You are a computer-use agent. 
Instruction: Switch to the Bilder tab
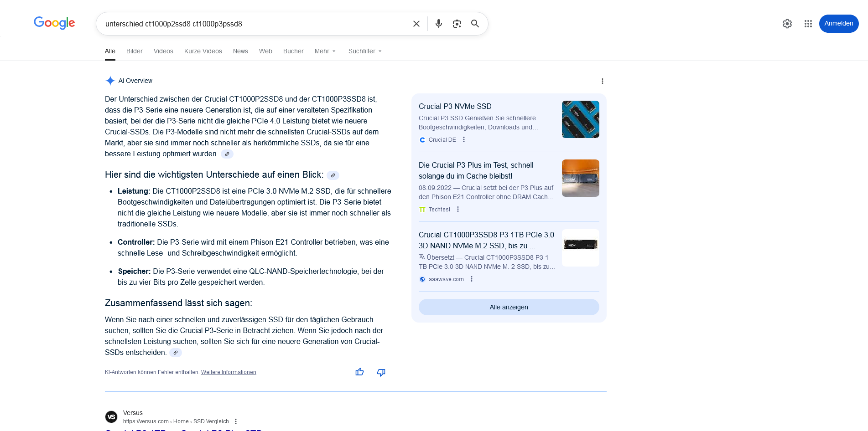click(134, 51)
